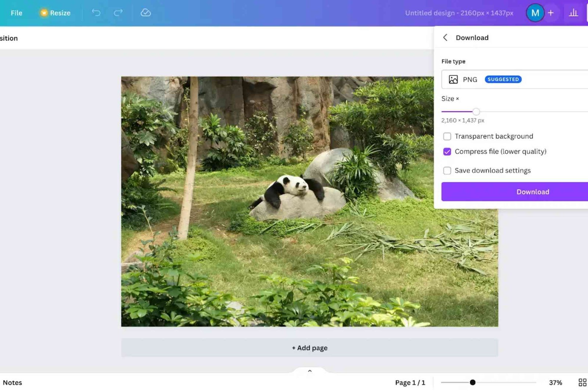Click the cloud save status icon
The width and height of the screenshot is (588, 392).
point(146,12)
